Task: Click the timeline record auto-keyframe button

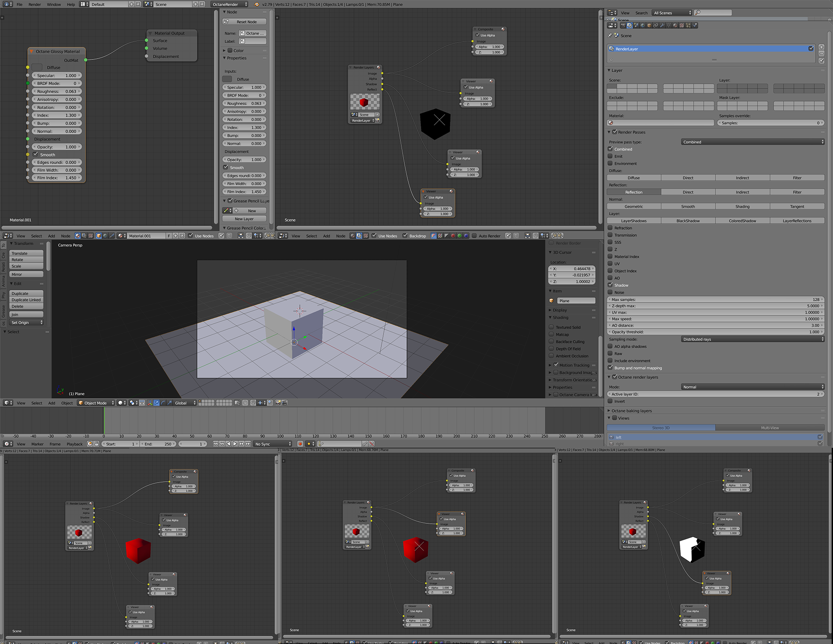Action: (300, 444)
